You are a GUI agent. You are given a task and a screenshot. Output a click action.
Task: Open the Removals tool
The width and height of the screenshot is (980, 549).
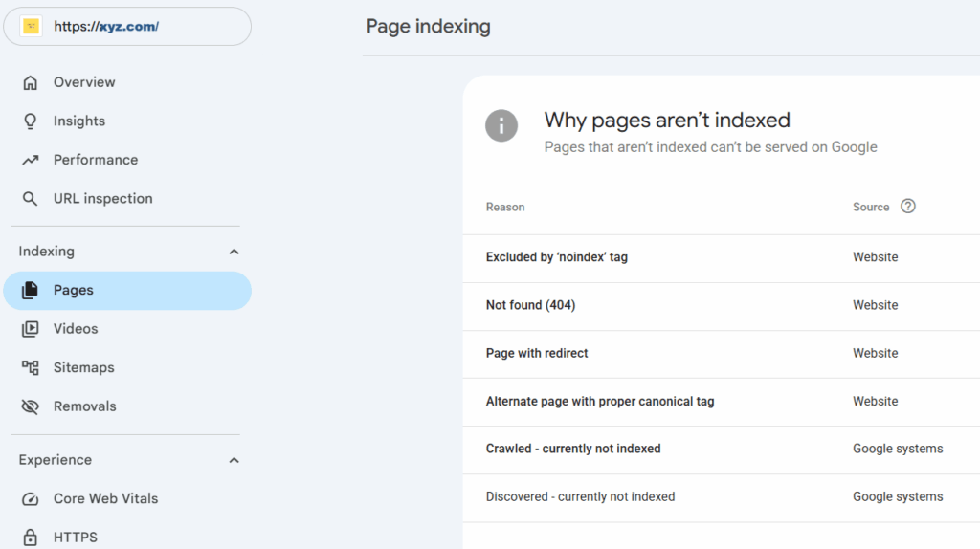click(85, 406)
